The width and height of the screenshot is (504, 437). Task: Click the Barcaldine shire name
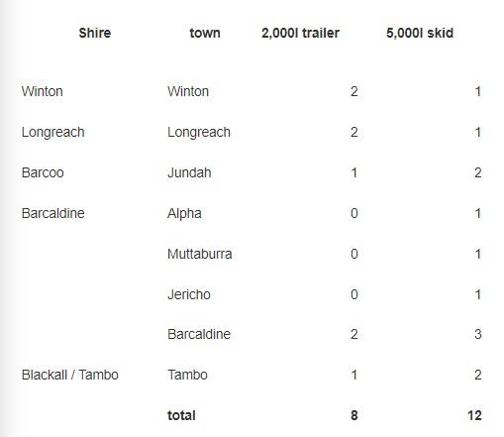53,213
